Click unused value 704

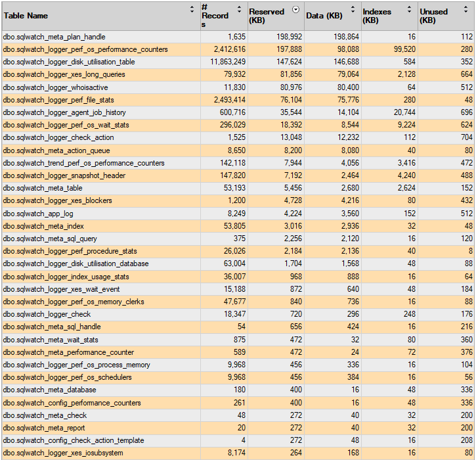[x=467, y=137]
